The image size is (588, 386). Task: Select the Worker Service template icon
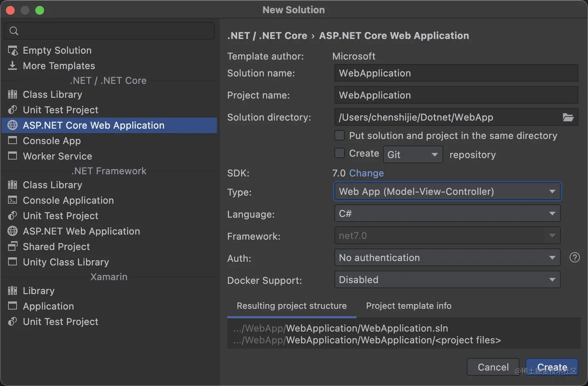(x=13, y=156)
